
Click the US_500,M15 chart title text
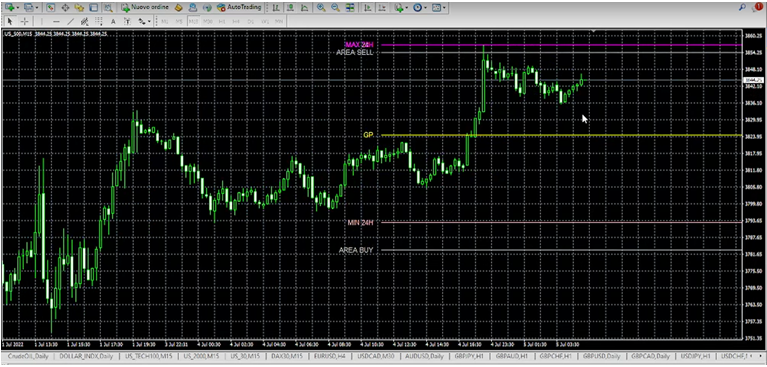19,34
